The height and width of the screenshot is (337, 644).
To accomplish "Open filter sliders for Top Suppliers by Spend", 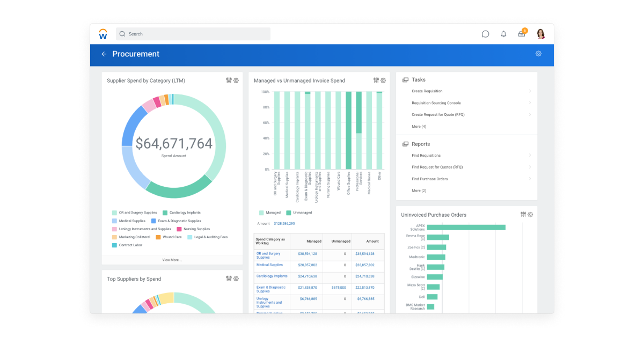I will click(229, 279).
